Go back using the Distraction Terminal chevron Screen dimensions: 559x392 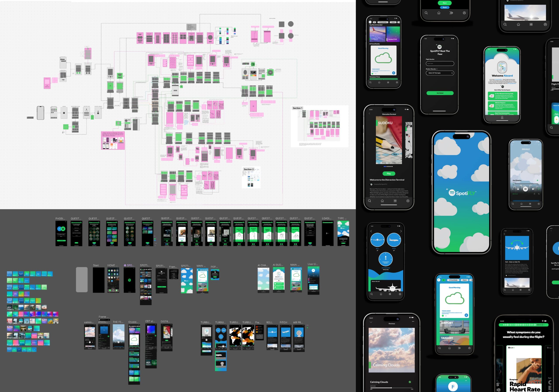point(369,114)
